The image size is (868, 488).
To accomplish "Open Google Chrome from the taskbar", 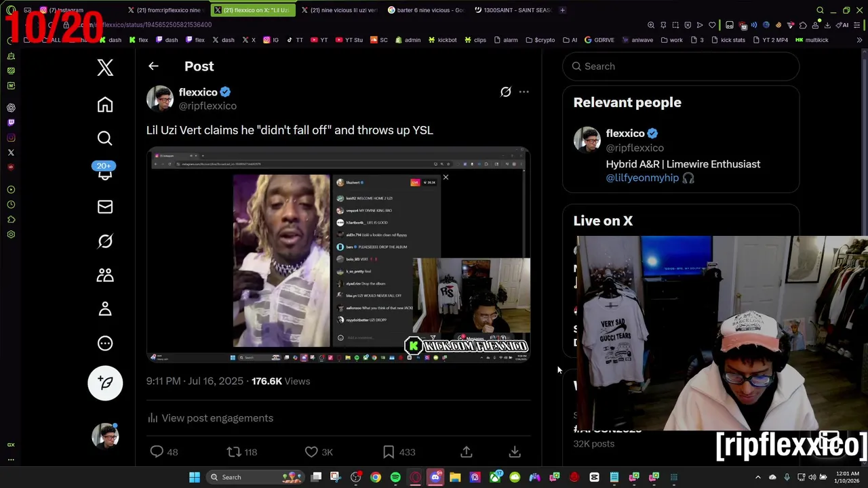I will pyautogui.click(x=376, y=477).
